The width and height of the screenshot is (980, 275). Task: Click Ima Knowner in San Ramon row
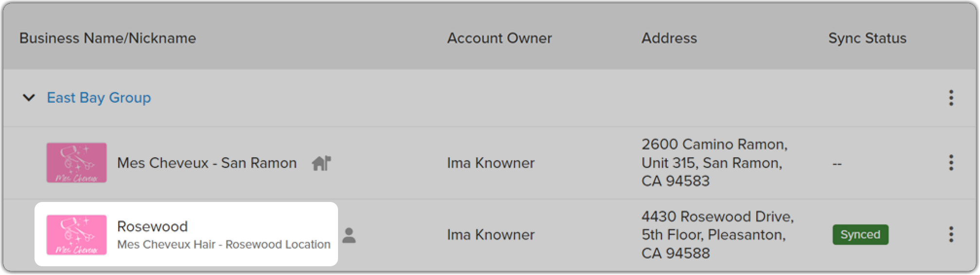(490, 163)
